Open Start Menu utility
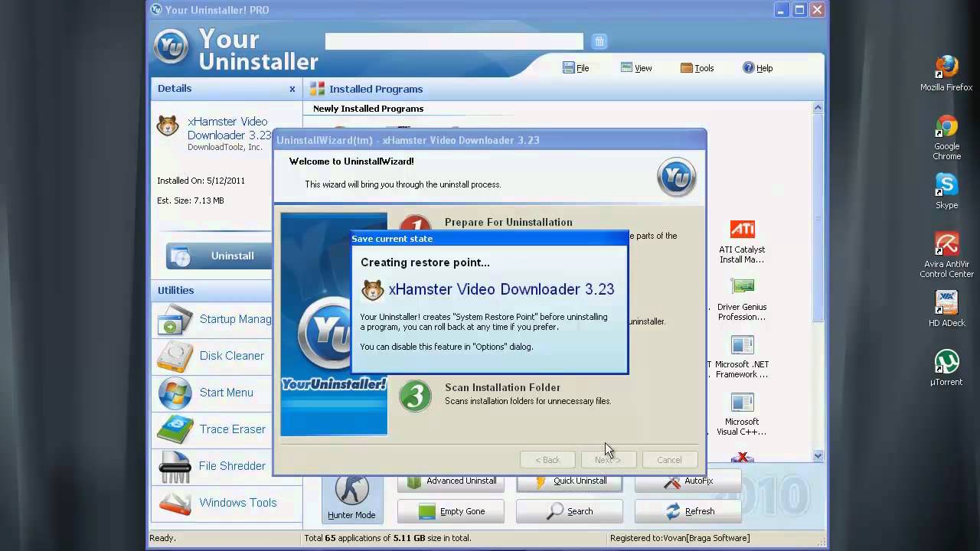The width and height of the screenshot is (980, 551). [x=214, y=393]
